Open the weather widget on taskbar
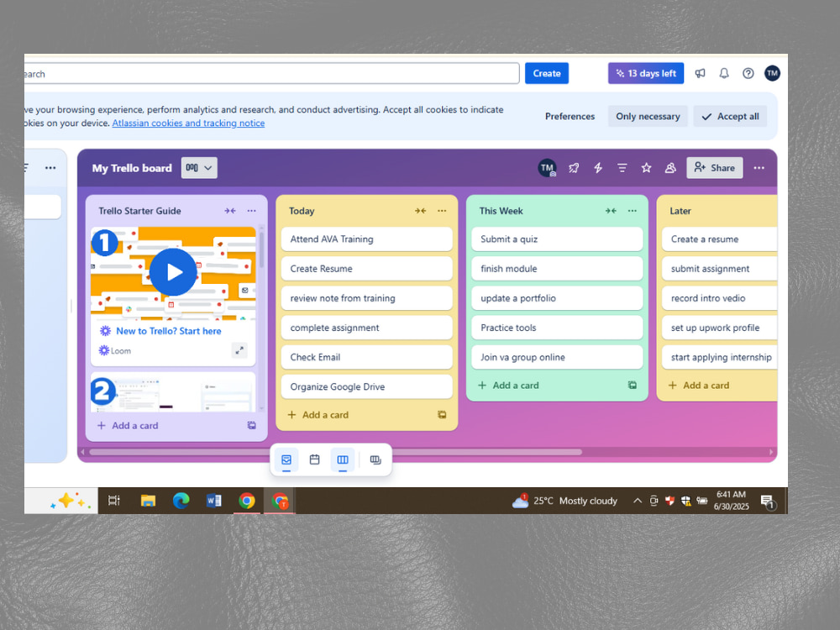The image size is (840, 630). [x=564, y=501]
